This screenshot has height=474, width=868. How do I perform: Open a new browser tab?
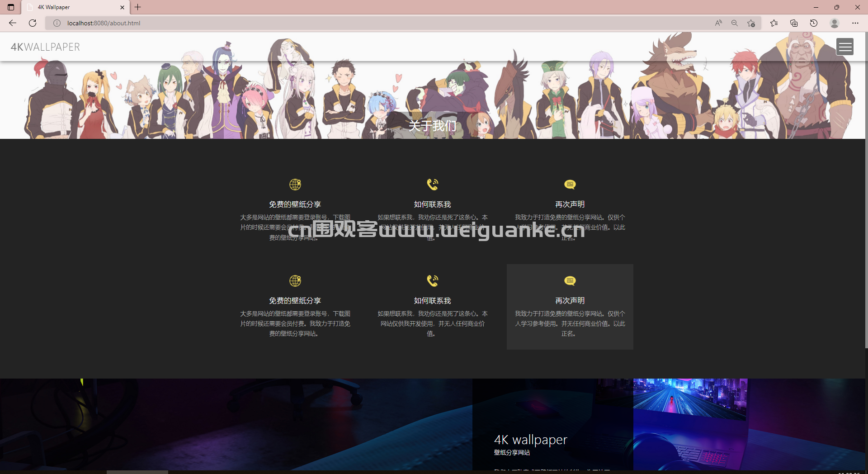pyautogui.click(x=138, y=7)
